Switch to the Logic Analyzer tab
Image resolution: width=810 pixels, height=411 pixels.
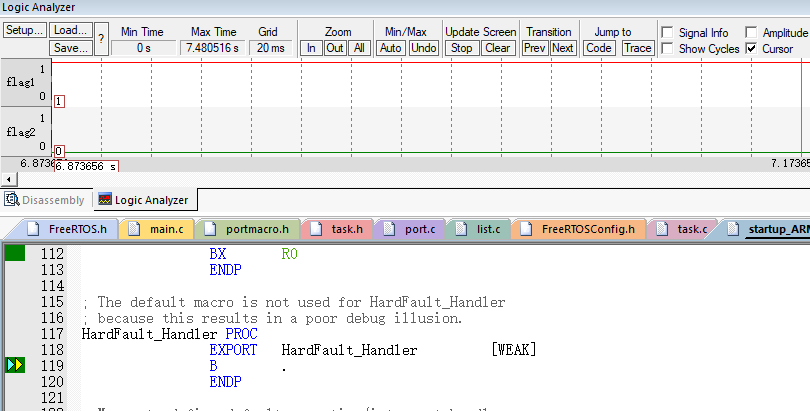coord(144,200)
